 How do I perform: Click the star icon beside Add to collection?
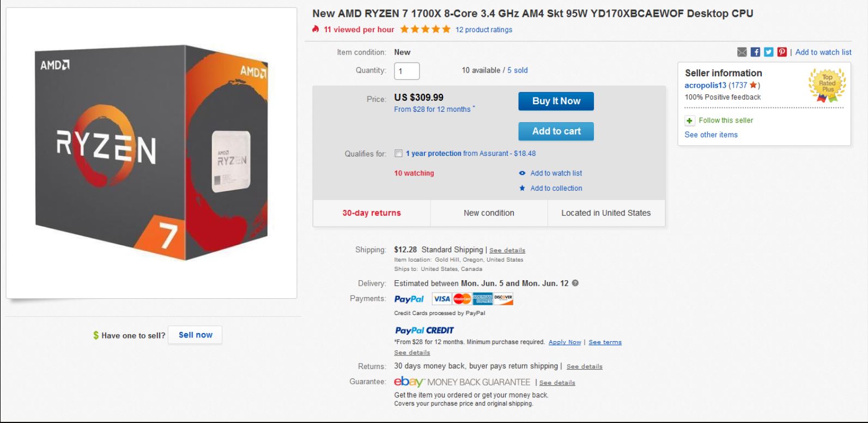(x=522, y=188)
